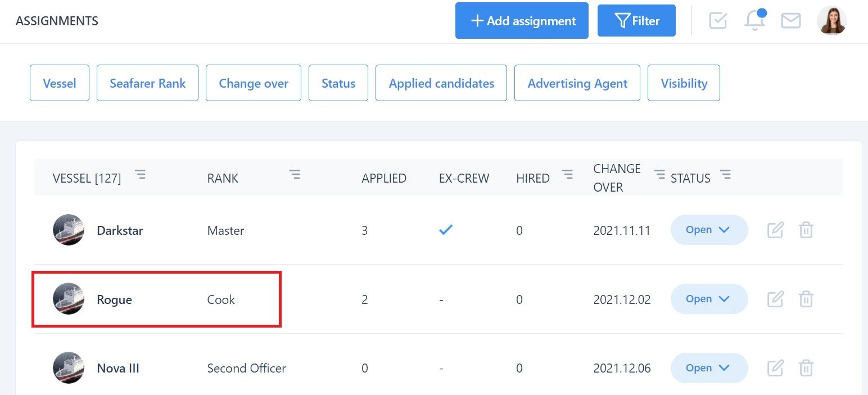Click the Rogue vessel thumbnail
This screenshot has width=868, height=395.
pyautogui.click(x=69, y=299)
